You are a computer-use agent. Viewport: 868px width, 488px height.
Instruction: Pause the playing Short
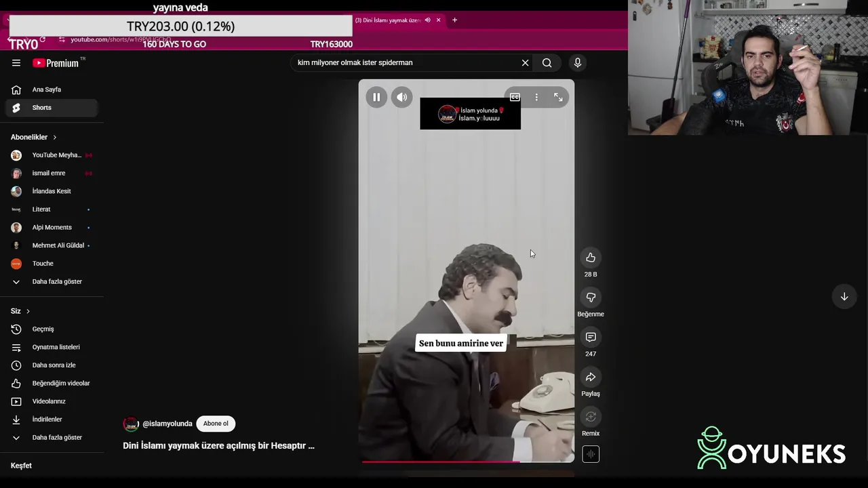pos(376,97)
